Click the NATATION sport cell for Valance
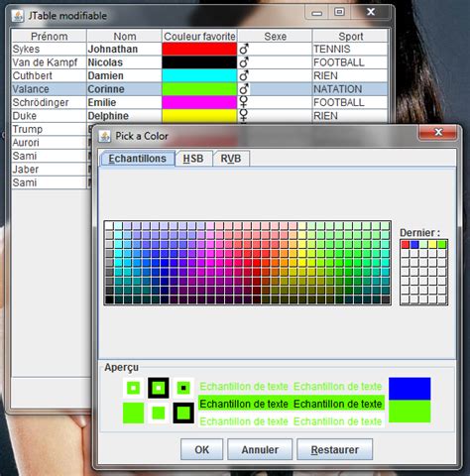 [x=350, y=89]
